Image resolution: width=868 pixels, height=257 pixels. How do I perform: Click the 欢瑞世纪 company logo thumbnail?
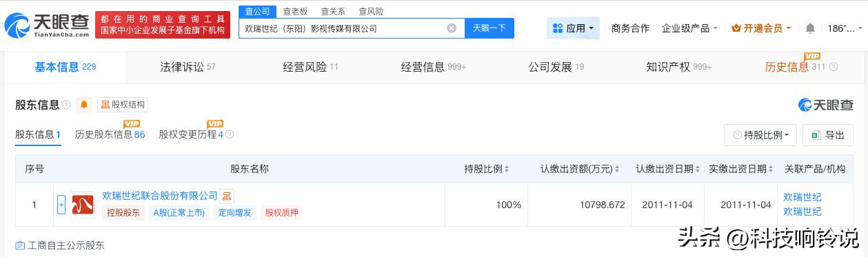pyautogui.click(x=83, y=205)
